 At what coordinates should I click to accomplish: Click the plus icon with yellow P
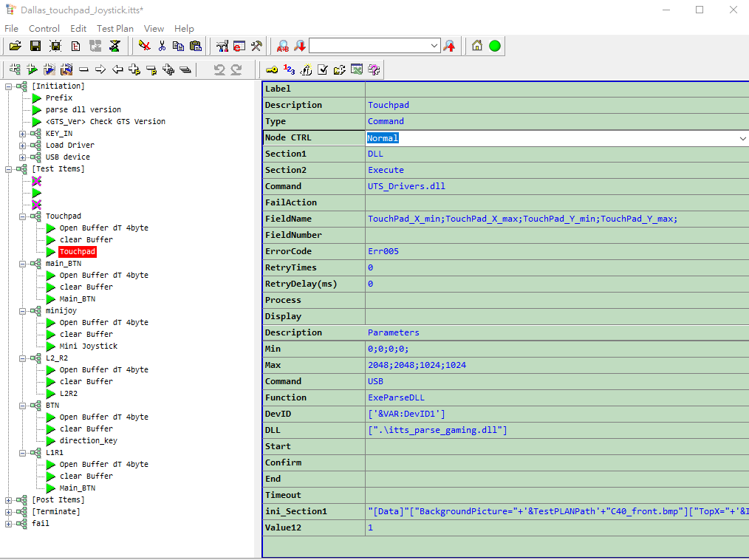pos(134,69)
